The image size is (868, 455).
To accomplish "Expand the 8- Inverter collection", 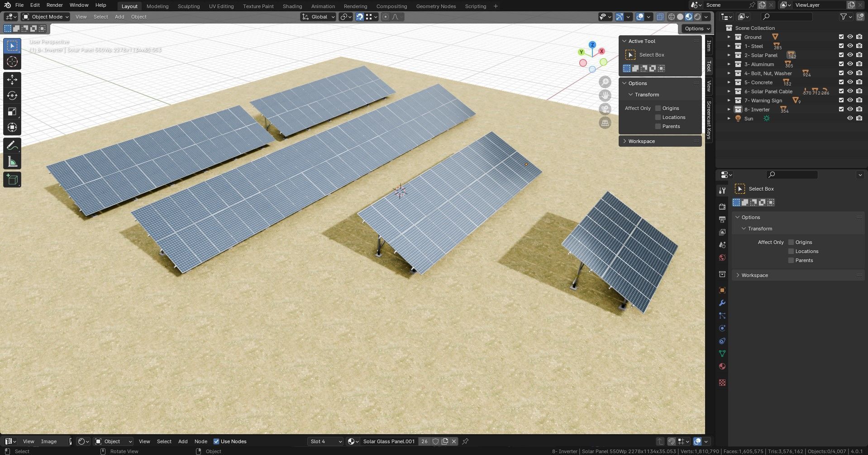I will tap(729, 110).
